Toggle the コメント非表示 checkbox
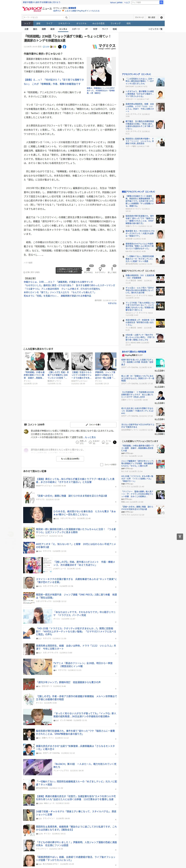This screenshot has height=868, width=186. (x=102, y=464)
